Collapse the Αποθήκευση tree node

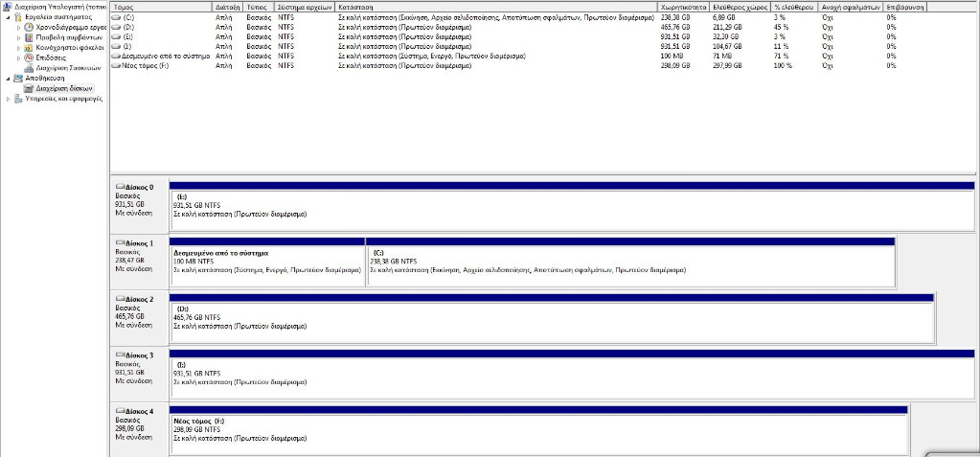8,78
